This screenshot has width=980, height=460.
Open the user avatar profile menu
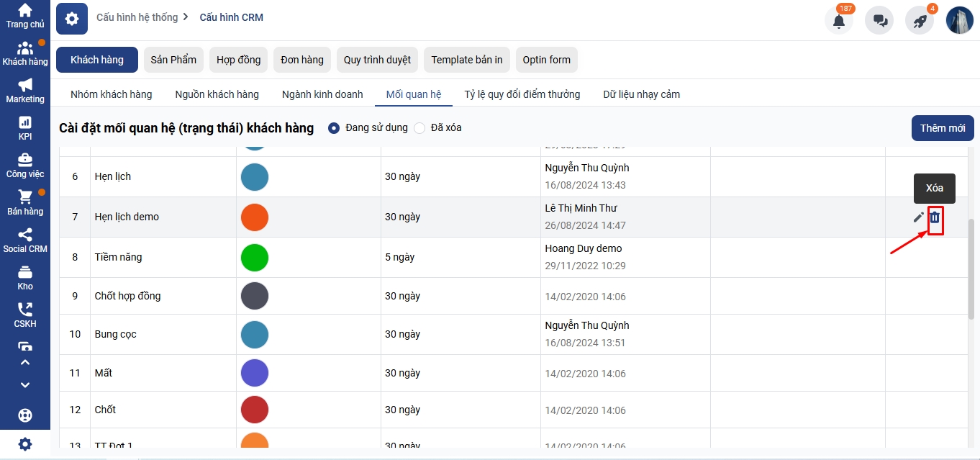pos(959,21)
